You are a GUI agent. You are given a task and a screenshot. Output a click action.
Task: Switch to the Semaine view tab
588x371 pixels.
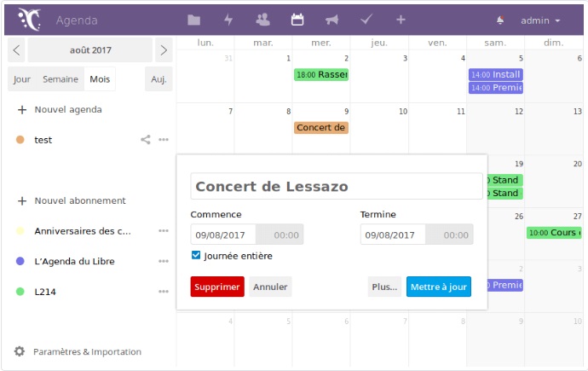[x=61, y=78]
